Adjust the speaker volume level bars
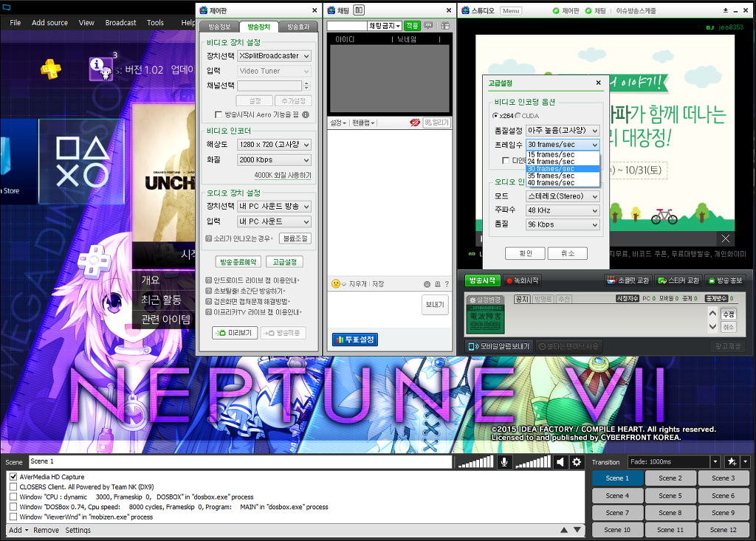 pos(533,462)
